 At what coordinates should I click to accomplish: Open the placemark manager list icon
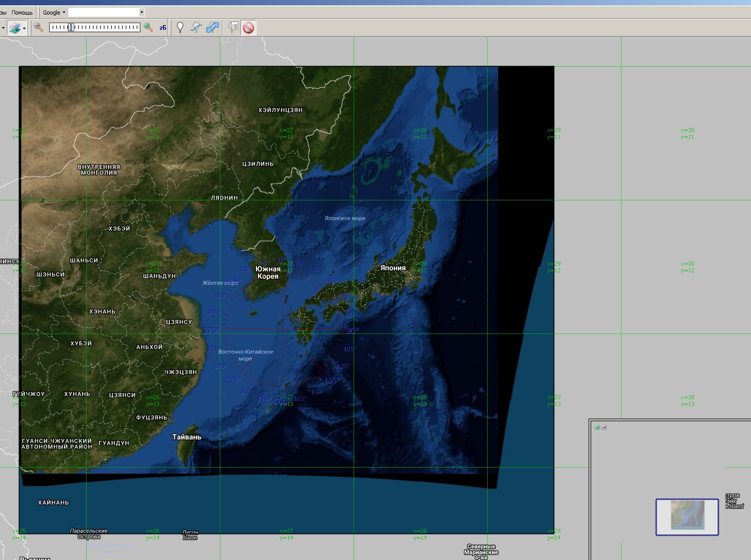point(233,27)
